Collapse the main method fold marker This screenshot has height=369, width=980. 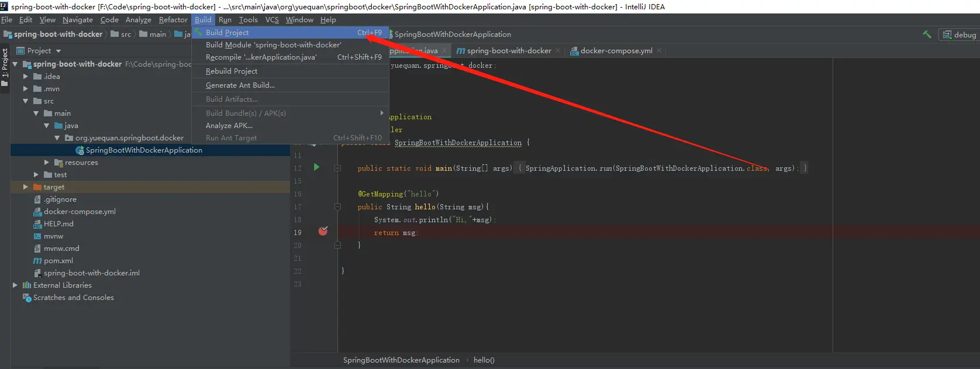tap(337, 168)
